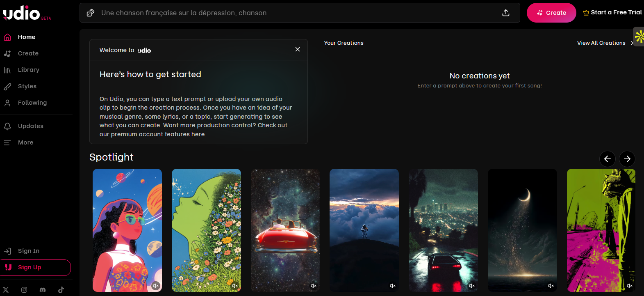Follow the premium features 'here' link
644x296 pixels.
pyautogui.click(x=198, y=134)
